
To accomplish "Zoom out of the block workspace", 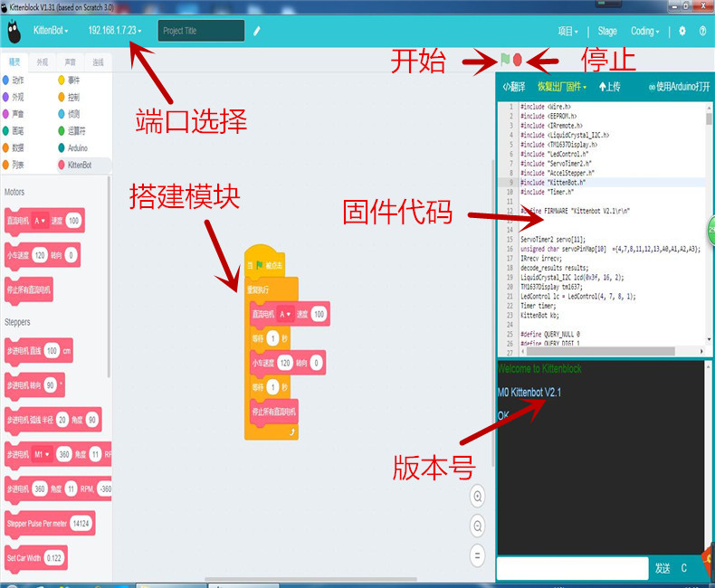I will point(477,526).
